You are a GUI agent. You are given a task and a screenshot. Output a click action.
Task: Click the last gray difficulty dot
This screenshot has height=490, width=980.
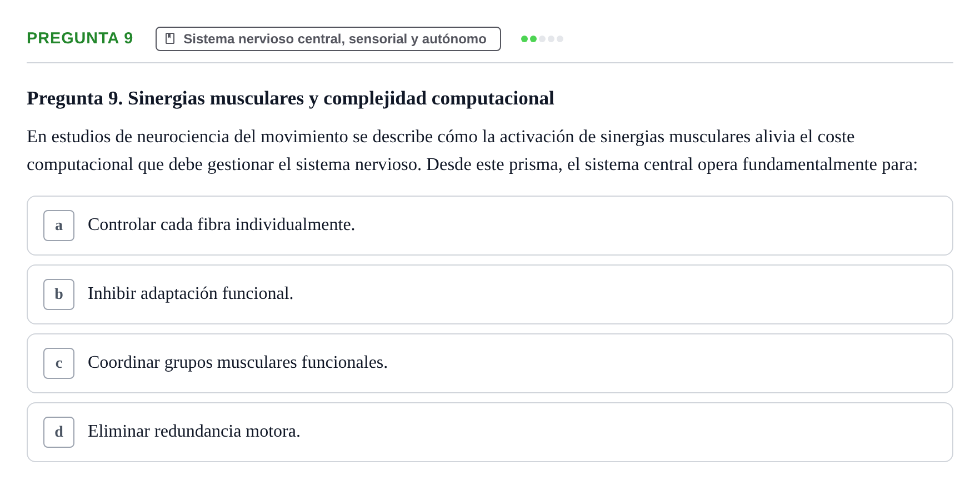click(560, 39)
